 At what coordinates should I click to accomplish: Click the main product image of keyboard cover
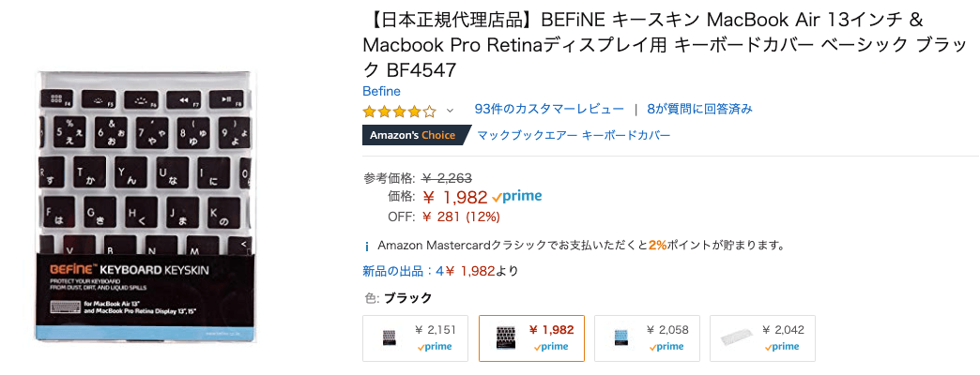click(145, 206)
